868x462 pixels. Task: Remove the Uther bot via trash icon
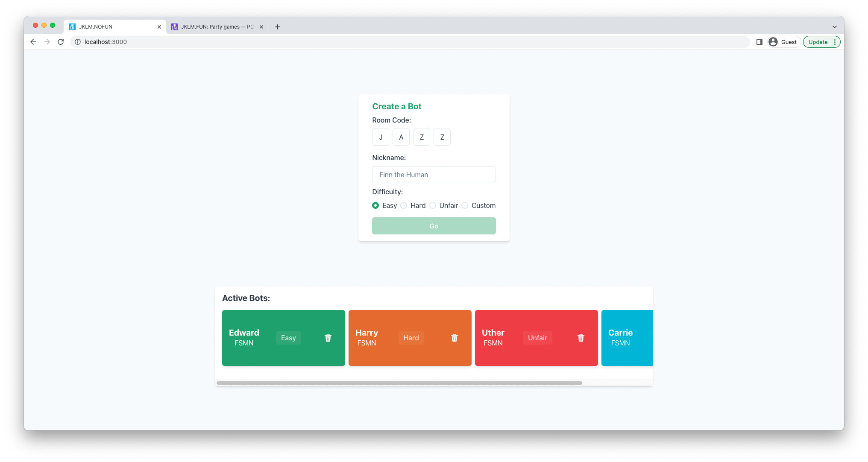(x=581, y=338)
